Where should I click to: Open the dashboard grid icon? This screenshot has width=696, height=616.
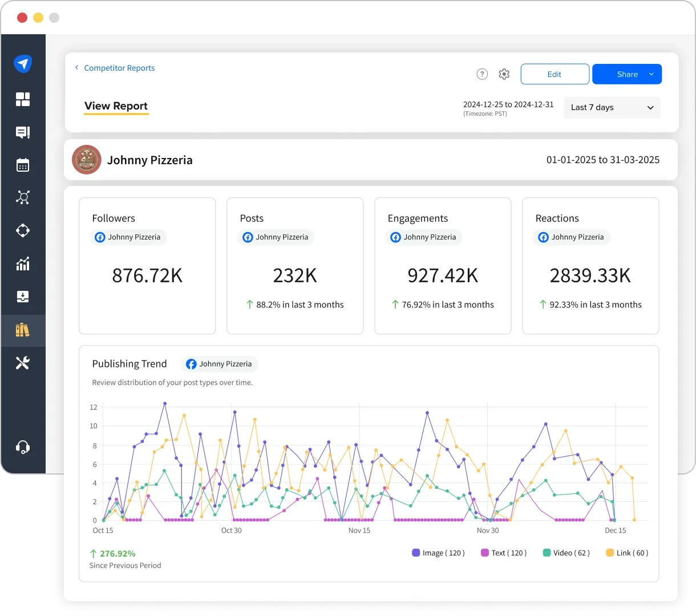[x=23, y=99]
